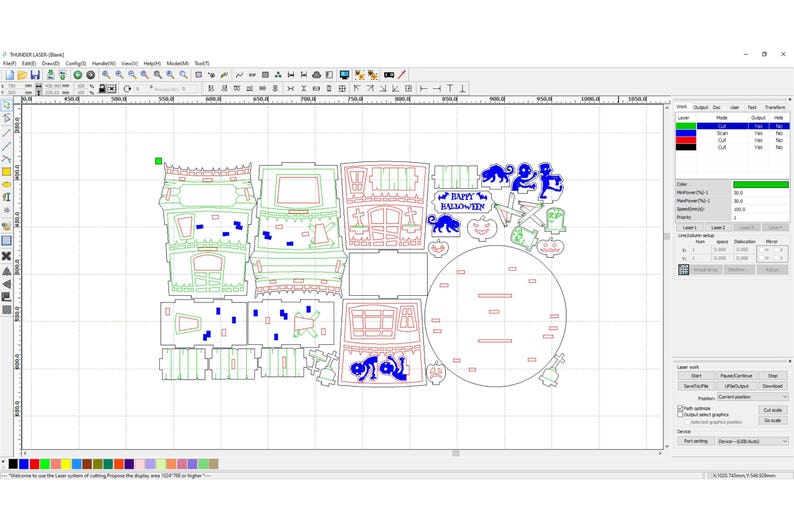Click the SaveToUFile button

tap(696, 386)
